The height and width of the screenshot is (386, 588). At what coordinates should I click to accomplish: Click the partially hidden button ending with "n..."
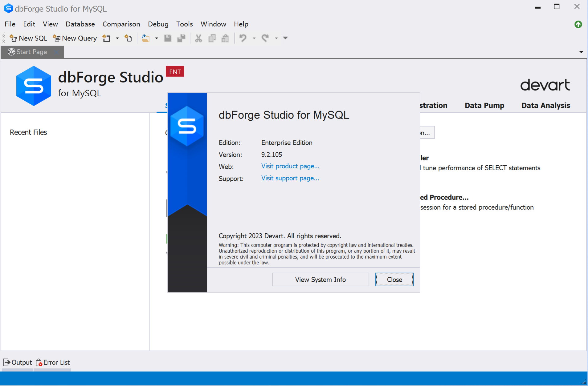pos(427,132)
